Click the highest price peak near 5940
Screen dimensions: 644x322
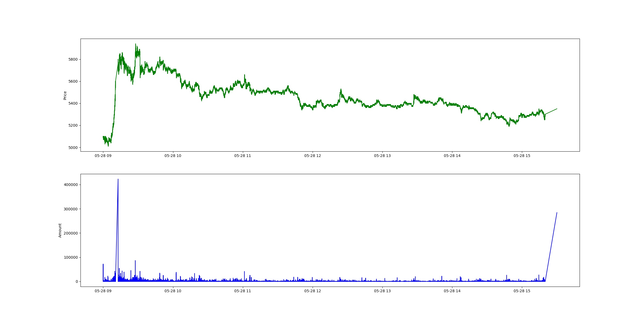coord(136,44)
